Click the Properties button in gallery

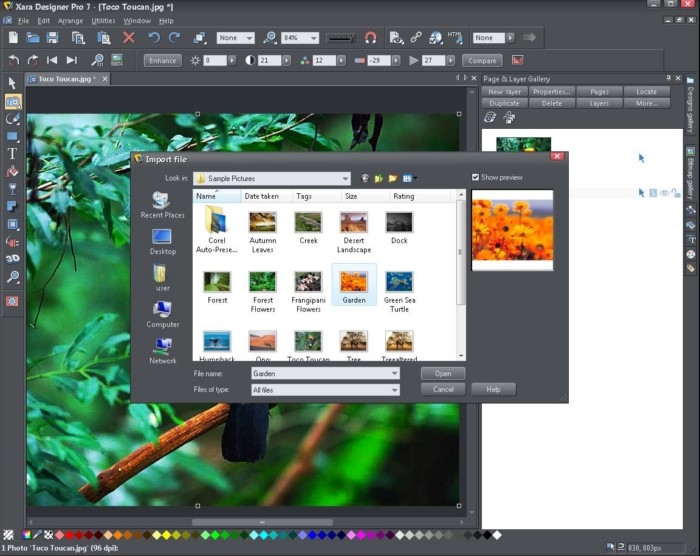[552, 92]
